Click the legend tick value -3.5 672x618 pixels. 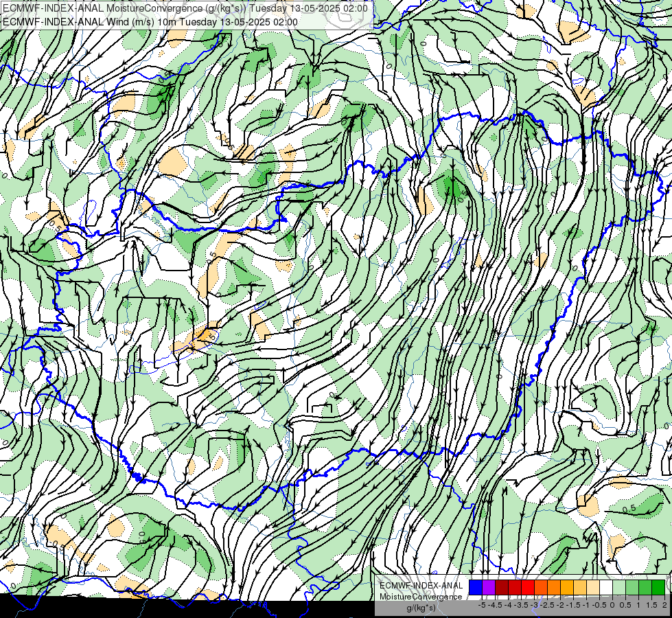[x=521, y=605]
